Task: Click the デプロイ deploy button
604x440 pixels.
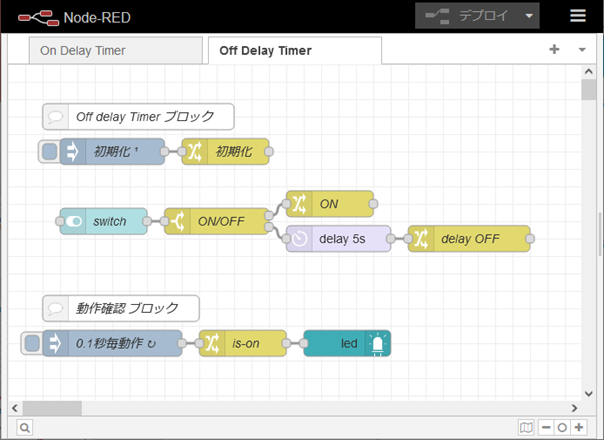Action: [466, 16]
